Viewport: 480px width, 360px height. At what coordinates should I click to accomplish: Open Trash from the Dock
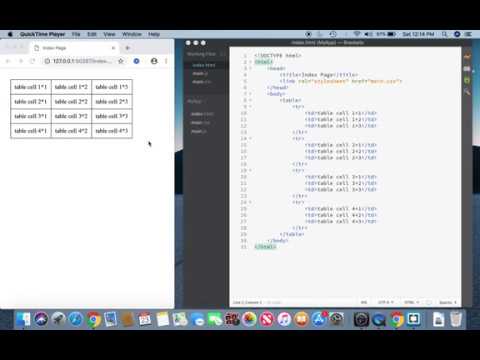coord(456,319)
